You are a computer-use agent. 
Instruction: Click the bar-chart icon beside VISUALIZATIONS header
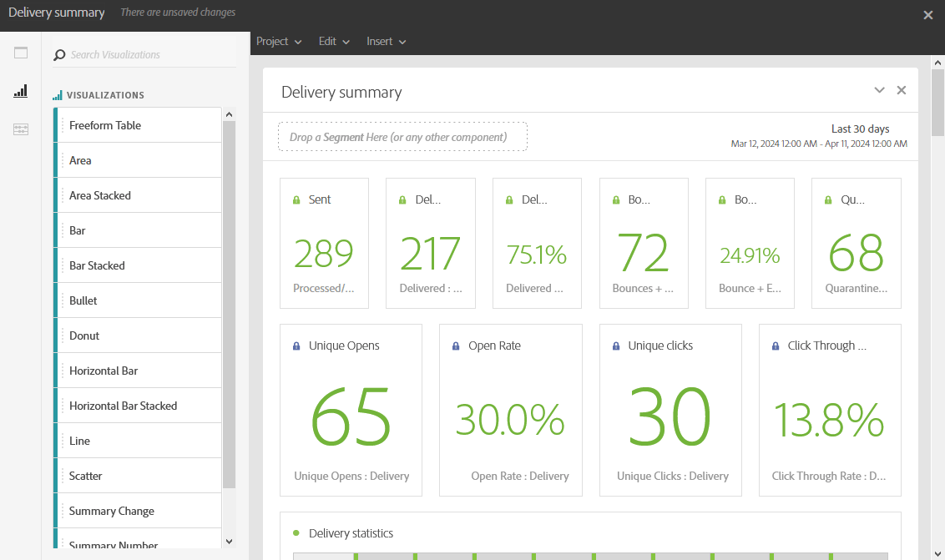(x=58, y=94)
